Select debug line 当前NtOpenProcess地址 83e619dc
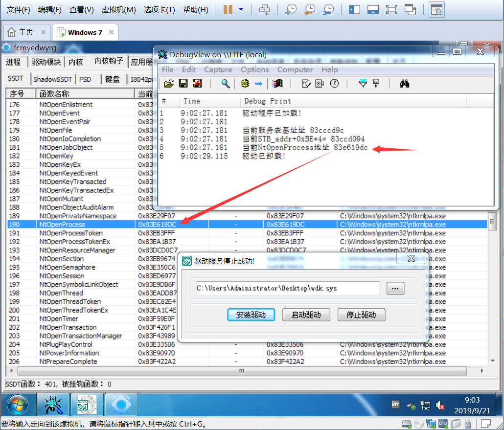 coord(305,148)
